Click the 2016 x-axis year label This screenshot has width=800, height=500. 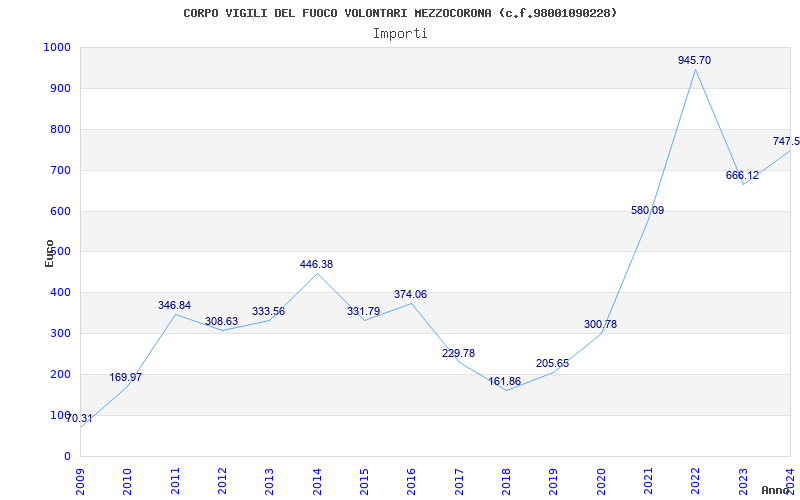[x=412, y=482]
